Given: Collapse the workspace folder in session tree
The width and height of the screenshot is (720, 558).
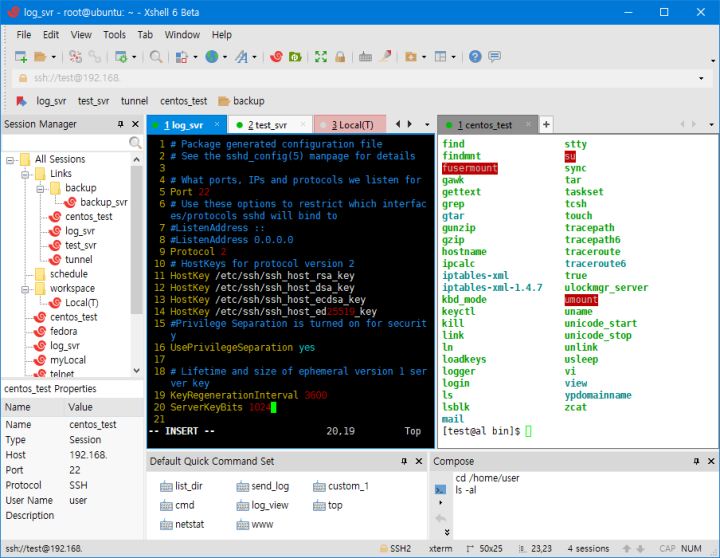Looking at the screenshot, I should [x=26, y=288].
